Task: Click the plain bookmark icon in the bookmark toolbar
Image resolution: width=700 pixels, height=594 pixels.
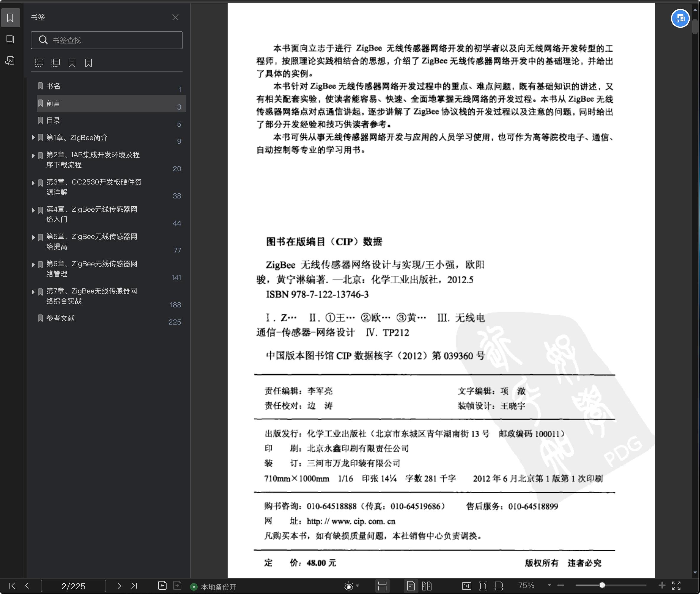Action: [89, 63]
